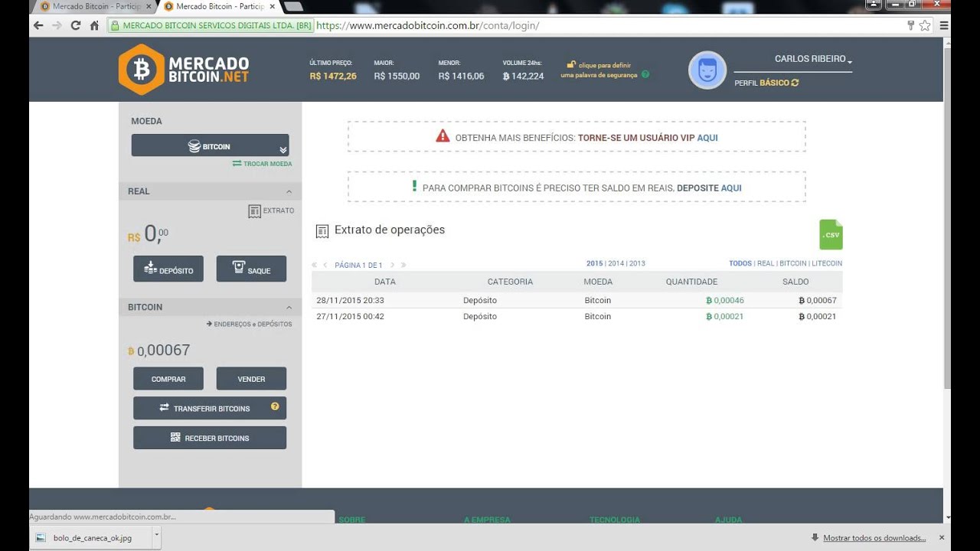The height and width of the screenshot is (551, 980).
Task: Open the bolo_de_caneca_ok.jpg downloaded file
Action: [x=91, y=538]
